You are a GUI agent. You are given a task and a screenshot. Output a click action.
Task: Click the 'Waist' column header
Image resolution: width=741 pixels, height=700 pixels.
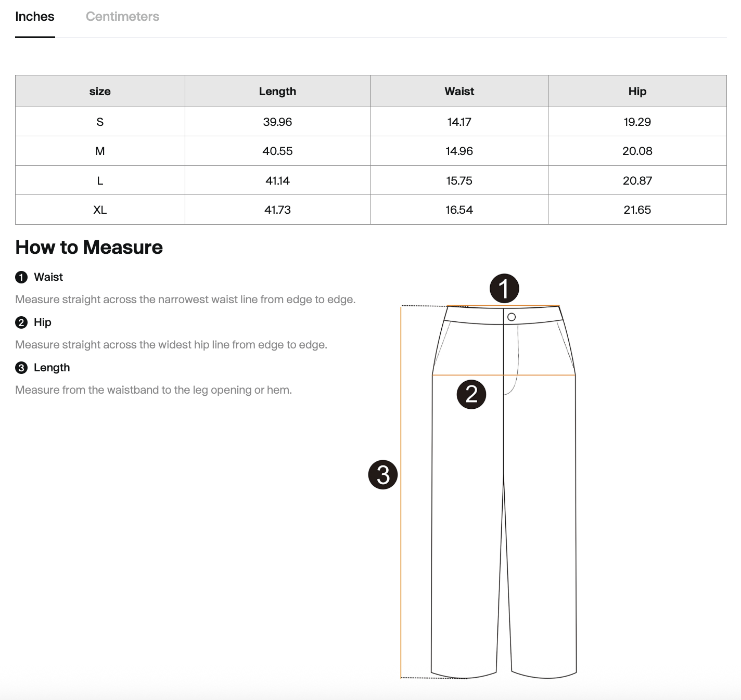click(x=459, y=92)
